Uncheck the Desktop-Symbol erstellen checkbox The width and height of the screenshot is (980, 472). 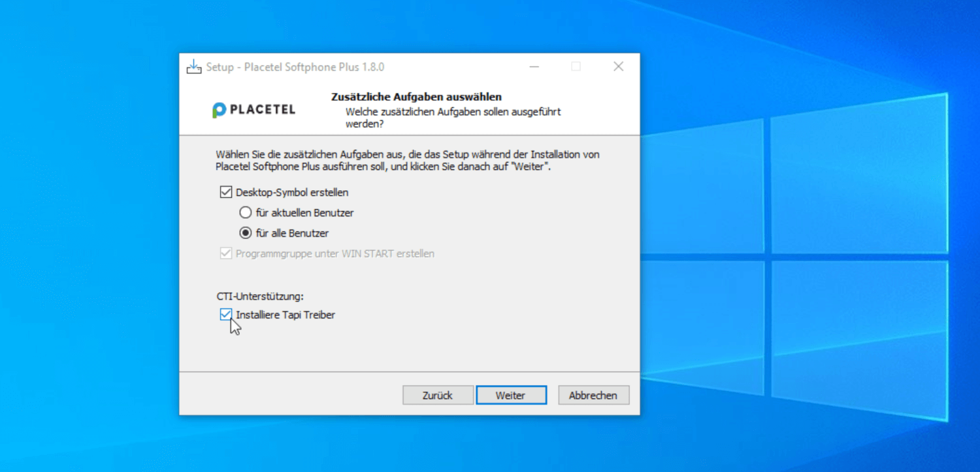point(226,193)
